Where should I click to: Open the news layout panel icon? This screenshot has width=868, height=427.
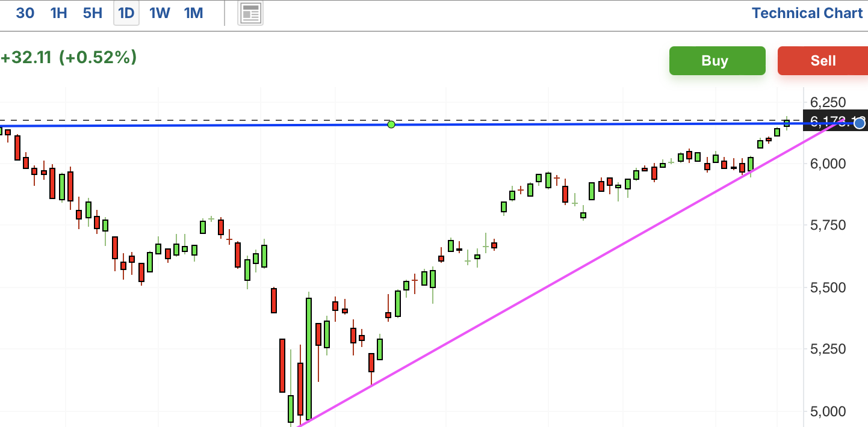[x=250, y=13]
